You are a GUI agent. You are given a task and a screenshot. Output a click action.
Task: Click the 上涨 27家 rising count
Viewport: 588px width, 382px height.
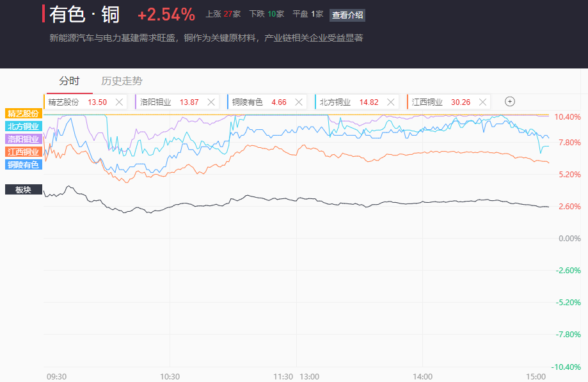(223, 14)
